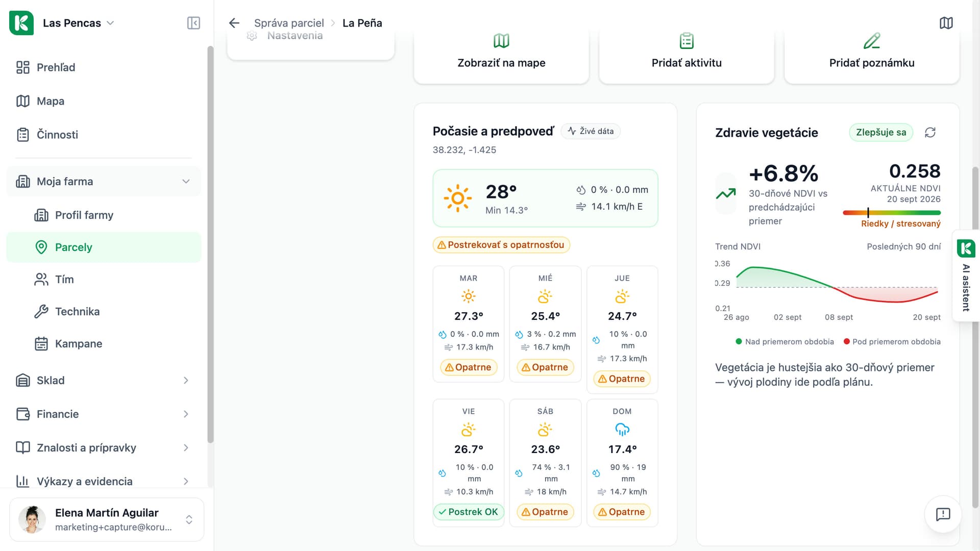Viewport: 980px width, 551px height.
Task: Click the Postrekovať s opatrnosťou warning
Action: pos(501,245)
